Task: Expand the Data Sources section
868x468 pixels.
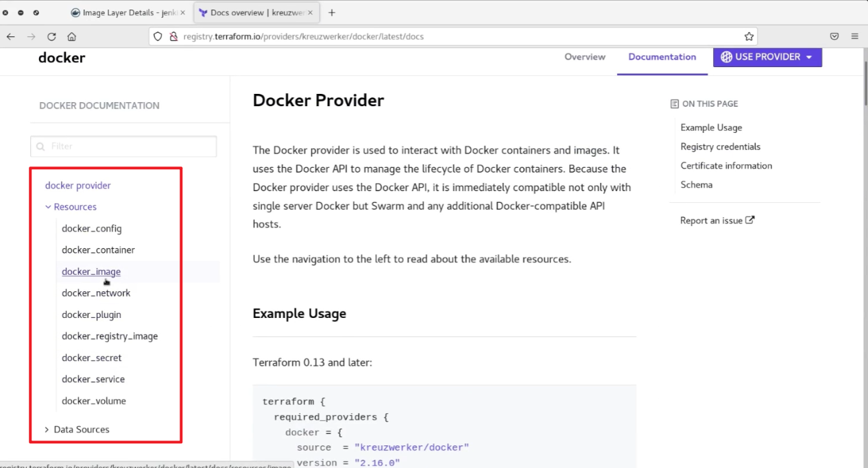Action: [x=77, y=429]
